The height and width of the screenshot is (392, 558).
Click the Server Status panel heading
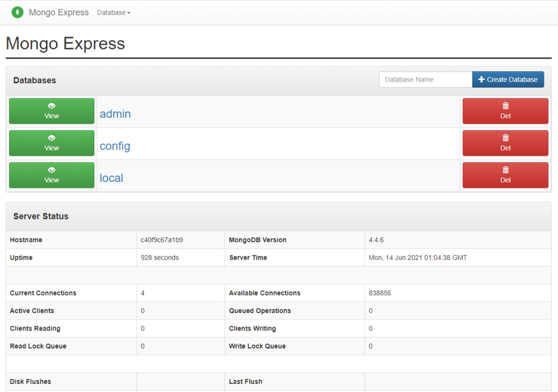click(41, 216)
